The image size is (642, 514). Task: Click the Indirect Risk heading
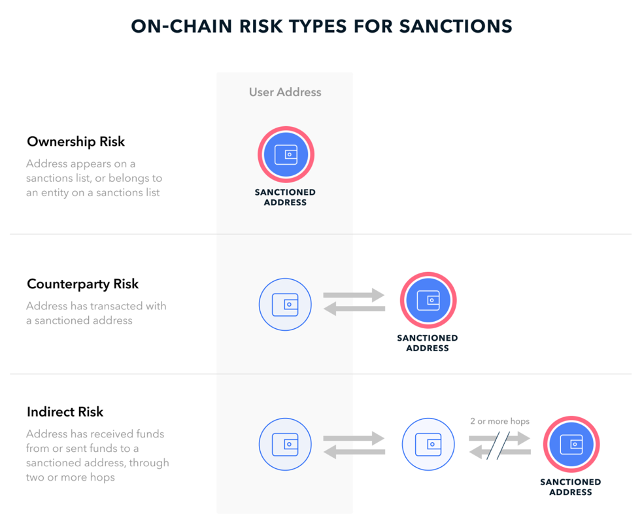coord(65,412)
